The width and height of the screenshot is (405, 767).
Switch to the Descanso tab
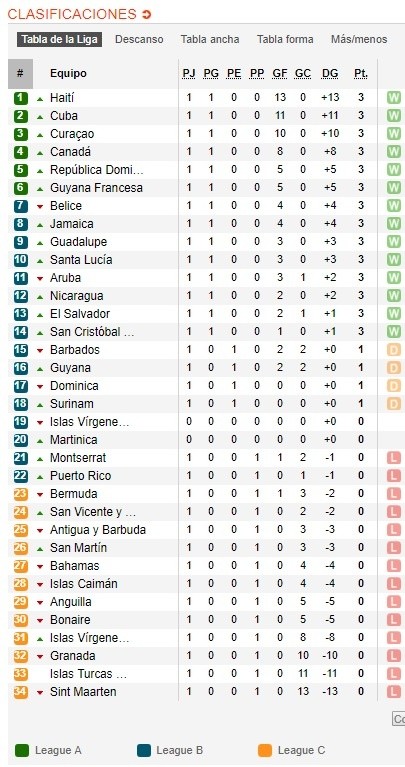point(139,40)
